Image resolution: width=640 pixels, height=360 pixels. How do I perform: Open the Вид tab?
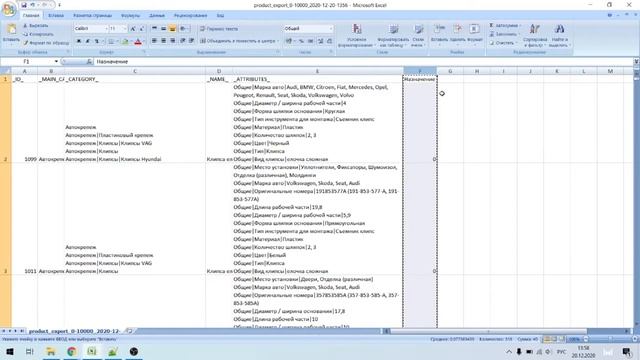click(220, 16)
